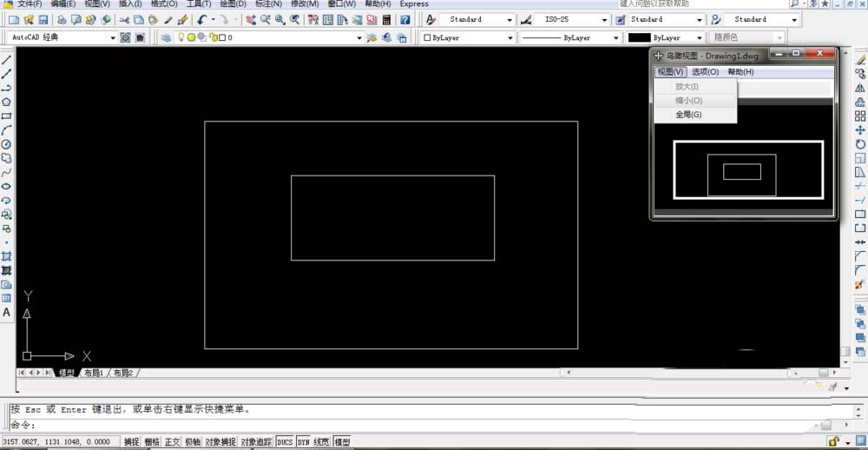This screenshot has width=868, height=450.
Task: Save the drawing with the floppy icon
Action: (43, 20)
